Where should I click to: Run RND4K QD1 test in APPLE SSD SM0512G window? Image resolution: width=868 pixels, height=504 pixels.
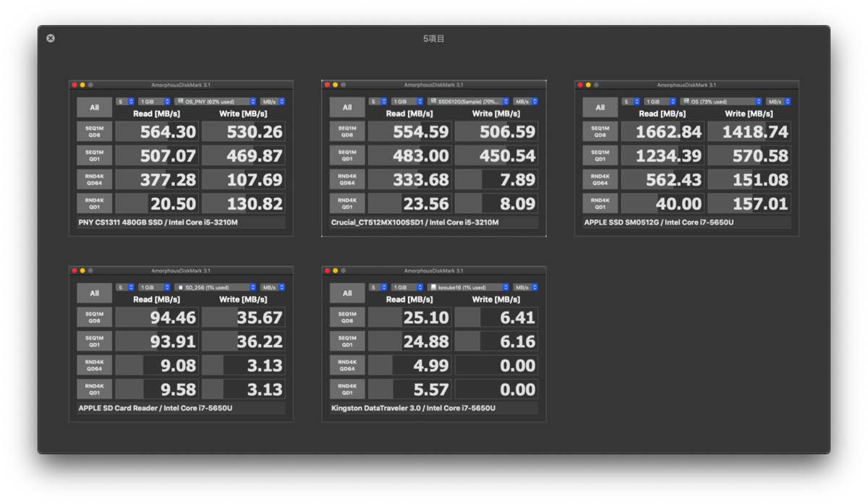coord(600,203)
